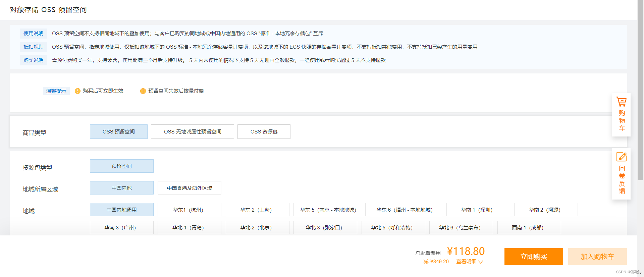Open the shopping cart icon

621,102
